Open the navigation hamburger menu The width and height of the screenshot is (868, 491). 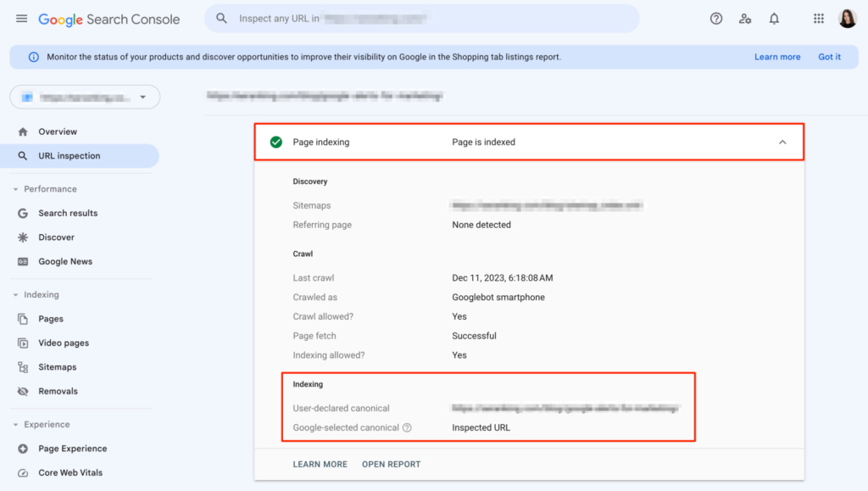22,18
